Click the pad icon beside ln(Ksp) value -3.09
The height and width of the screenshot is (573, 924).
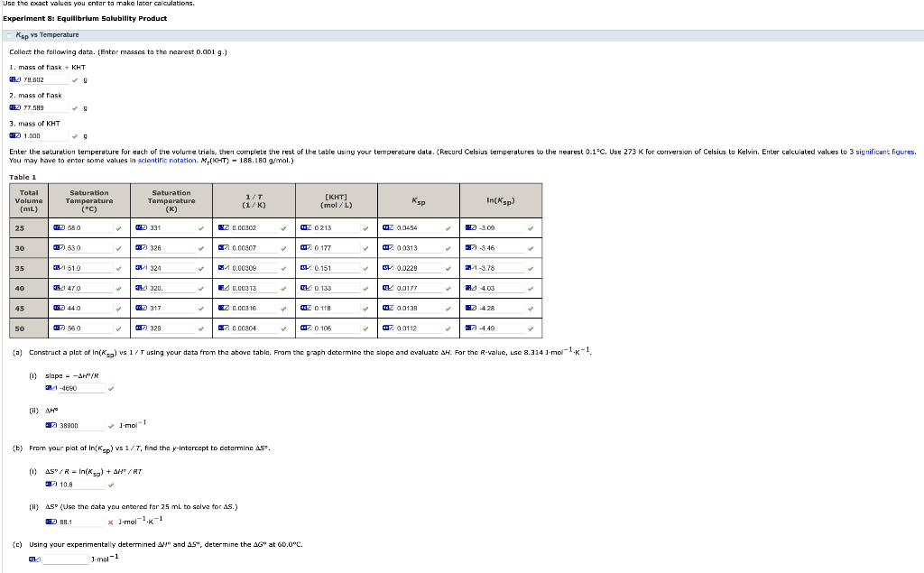coord(469,230)
